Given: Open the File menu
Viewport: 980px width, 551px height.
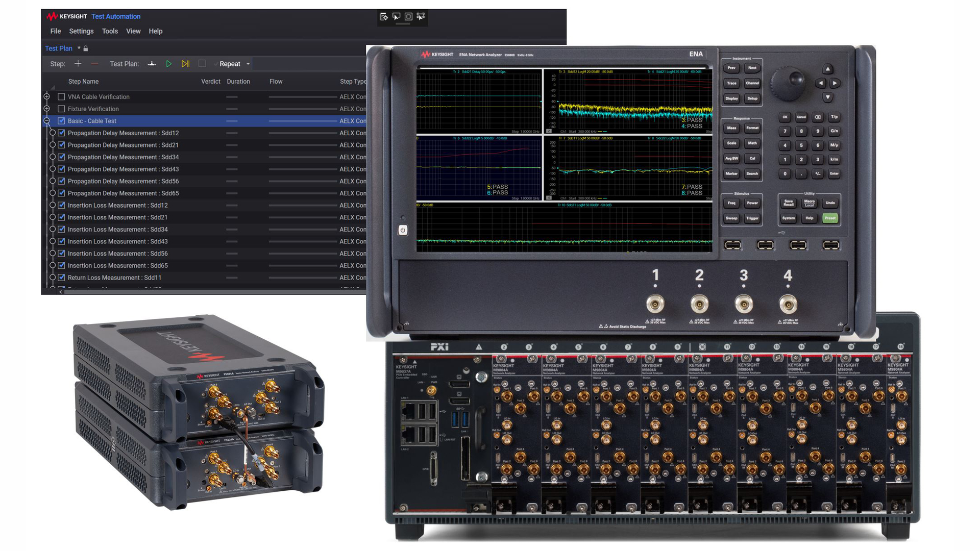Looking at the screenshot, I should coord(55,31).
